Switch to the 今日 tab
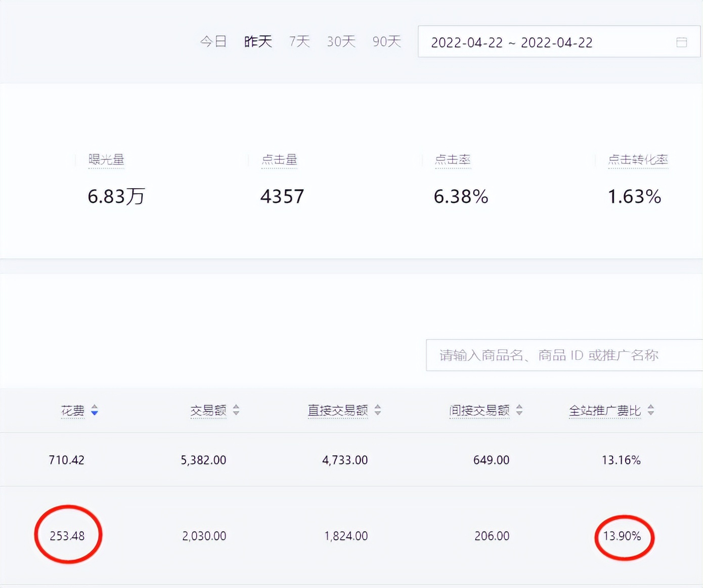This screenshot has width=703, height=588. [x=213, y=42]
